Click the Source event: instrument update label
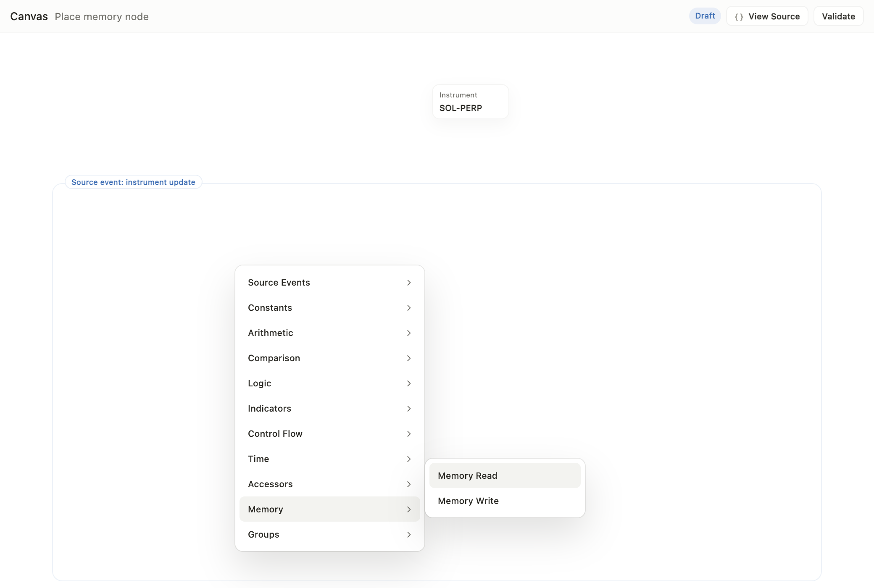Image resolution: width=874 pixels, height=588 pixels. click(133, 182)
